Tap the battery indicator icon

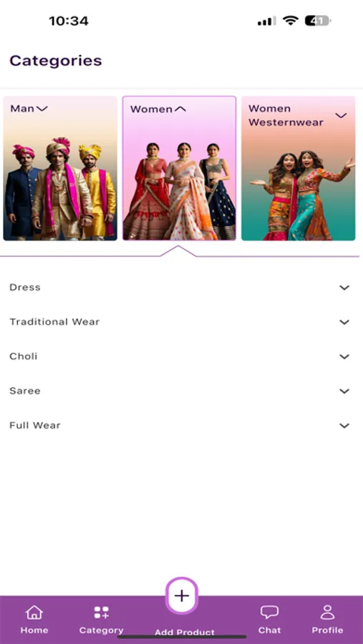[318, 21]
